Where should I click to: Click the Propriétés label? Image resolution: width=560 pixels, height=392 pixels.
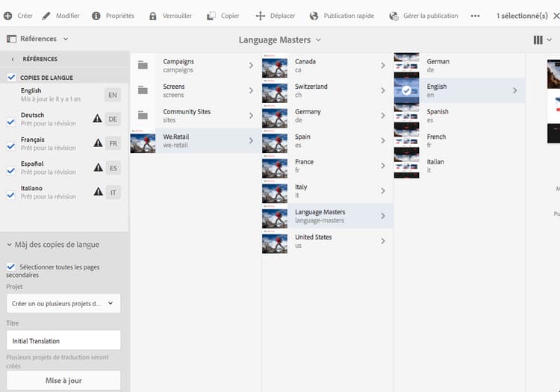120,16
